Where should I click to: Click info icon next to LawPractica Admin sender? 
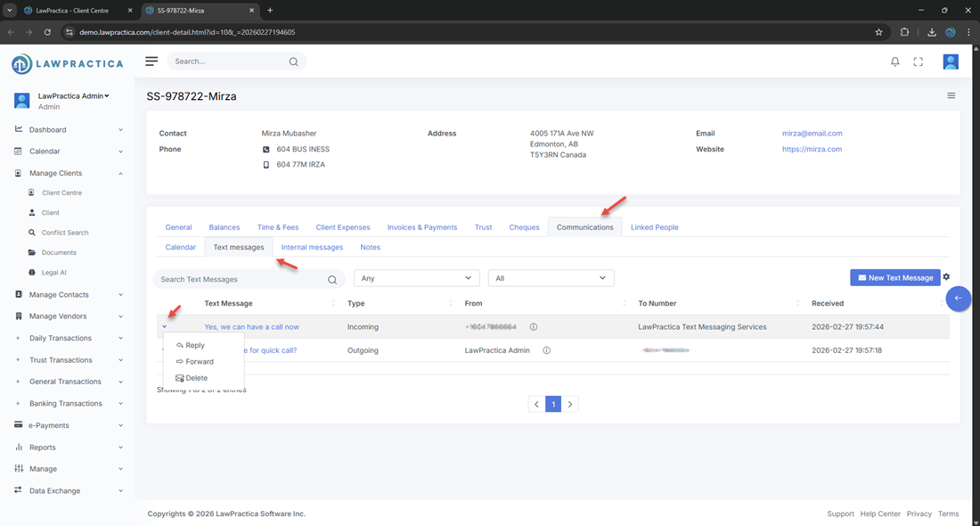coord(546,350)
